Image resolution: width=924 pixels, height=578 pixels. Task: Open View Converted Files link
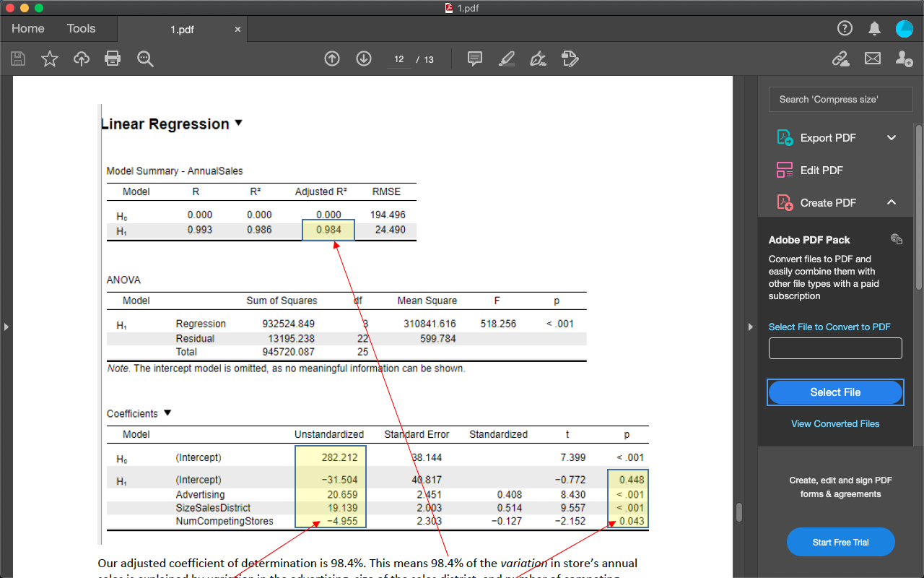pyautogui.click(x=834, y=423)
